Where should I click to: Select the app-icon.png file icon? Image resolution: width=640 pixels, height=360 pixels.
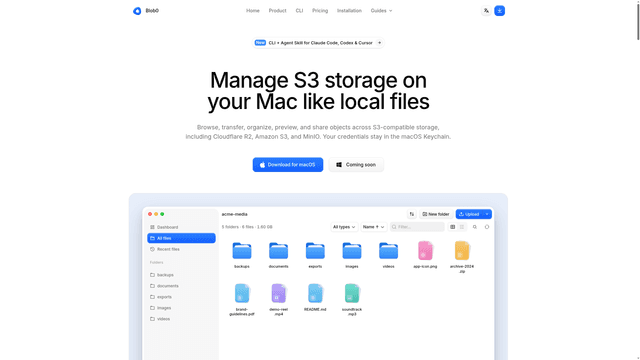click(425, 250)
